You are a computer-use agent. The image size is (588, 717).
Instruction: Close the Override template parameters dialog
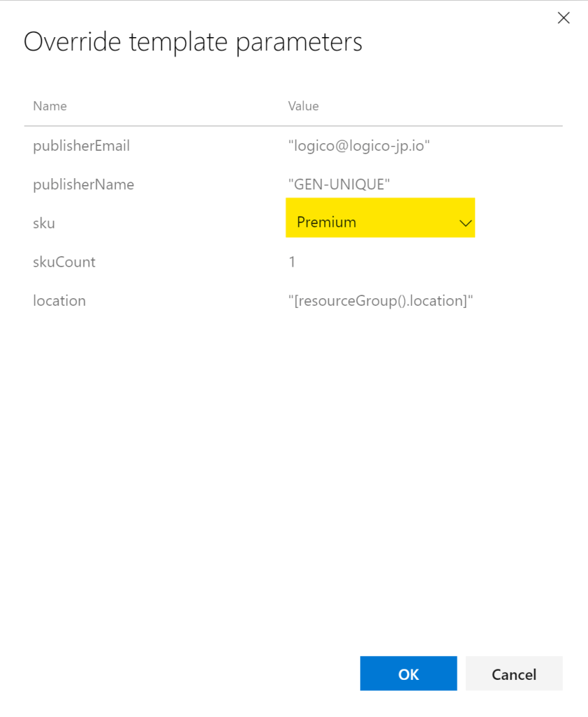[563, 18]
